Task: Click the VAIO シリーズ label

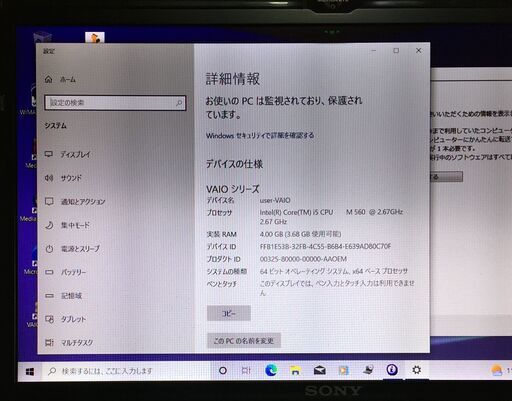Action: [233, 189]
